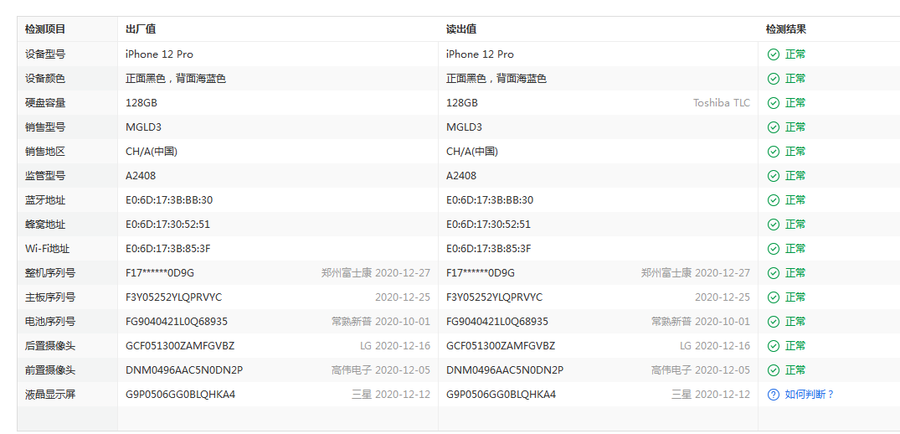Viewport: 900px width, 434px height.
Task: Click factory display serial G9P0506GG0BLQHKA4
Action: click(180, 394)
